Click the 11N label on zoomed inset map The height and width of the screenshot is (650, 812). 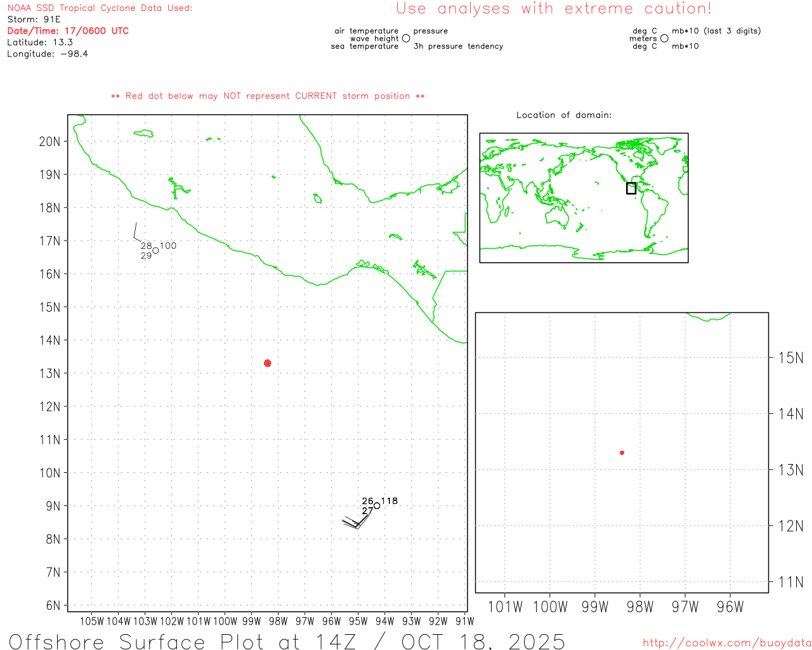(x=790, y=582)
